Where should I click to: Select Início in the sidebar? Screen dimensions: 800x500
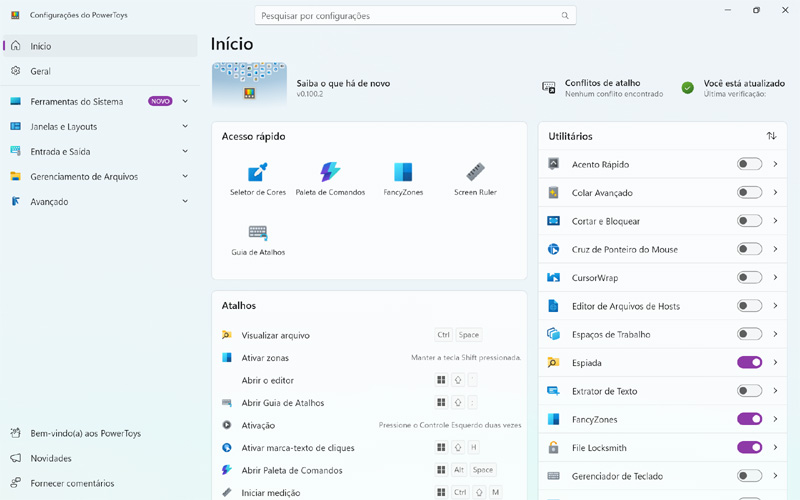tap(101, 46)
